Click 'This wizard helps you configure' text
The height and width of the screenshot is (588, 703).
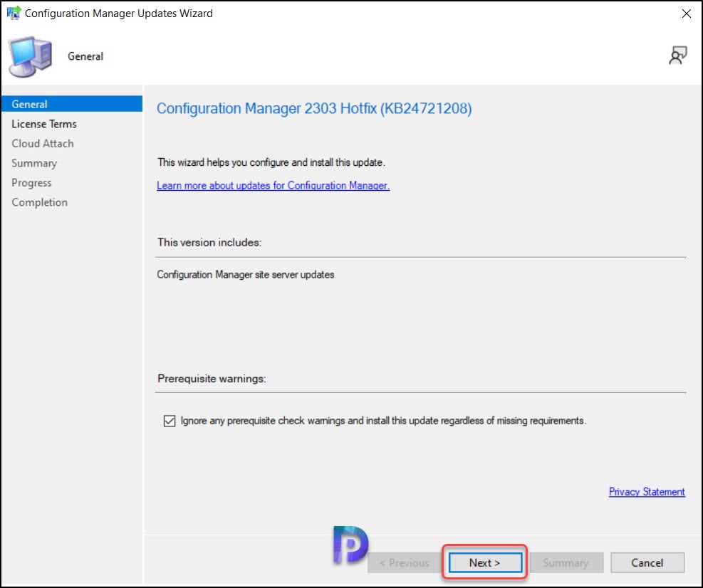(x=271, y=162)
